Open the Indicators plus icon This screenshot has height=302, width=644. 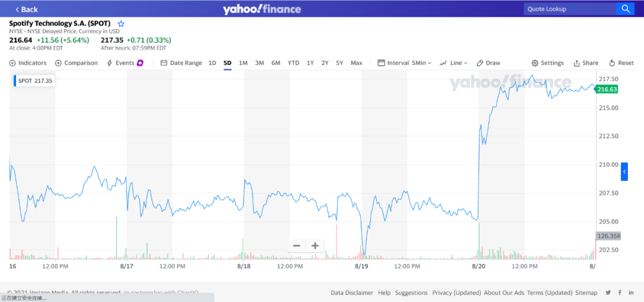[x=13, y=63]
